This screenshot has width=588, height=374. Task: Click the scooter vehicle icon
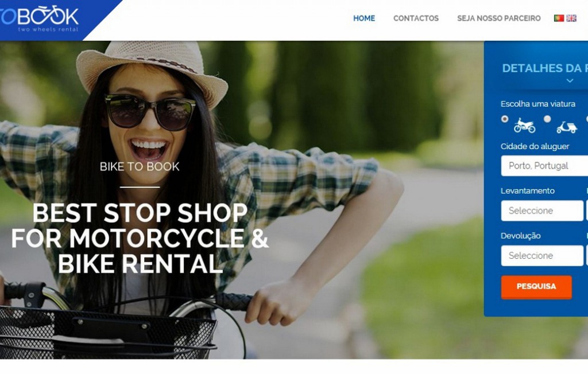point(567,127)
